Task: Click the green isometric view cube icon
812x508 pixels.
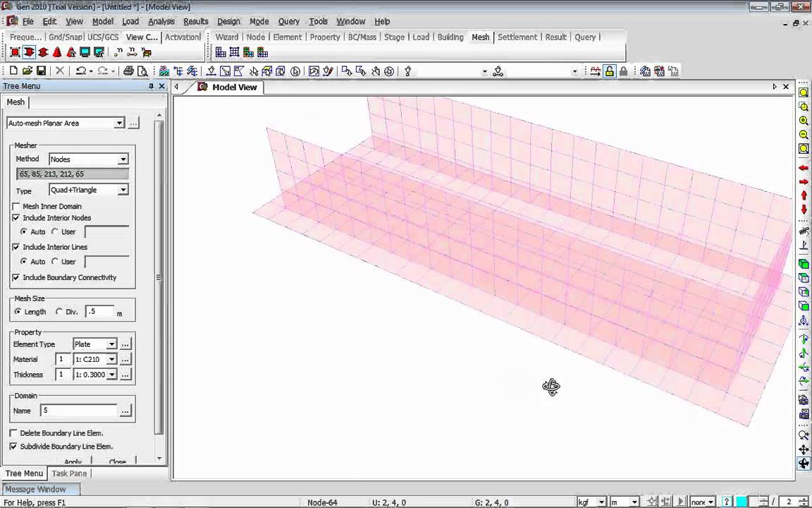Action: (x=804, y=265)
